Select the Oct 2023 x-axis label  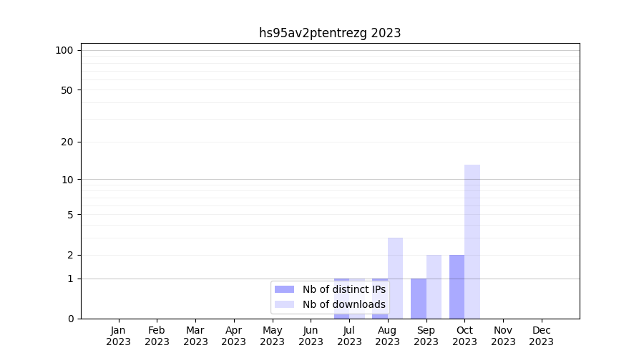coord(464,336)
